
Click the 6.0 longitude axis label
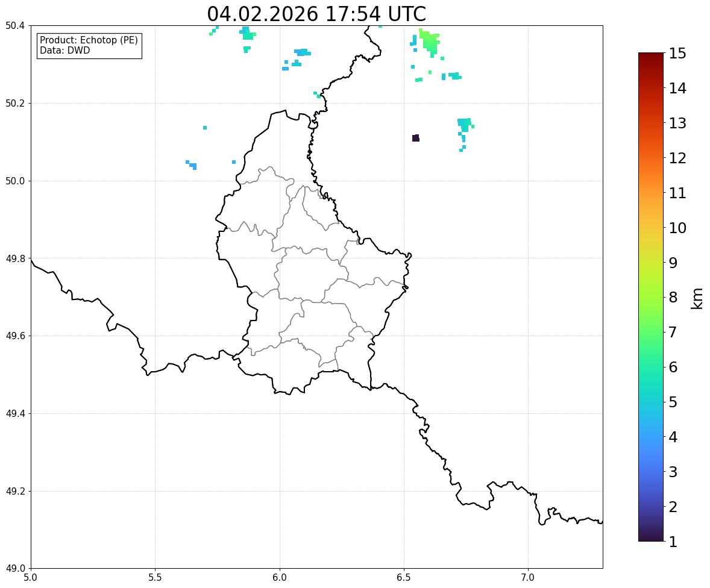(280, 578)
